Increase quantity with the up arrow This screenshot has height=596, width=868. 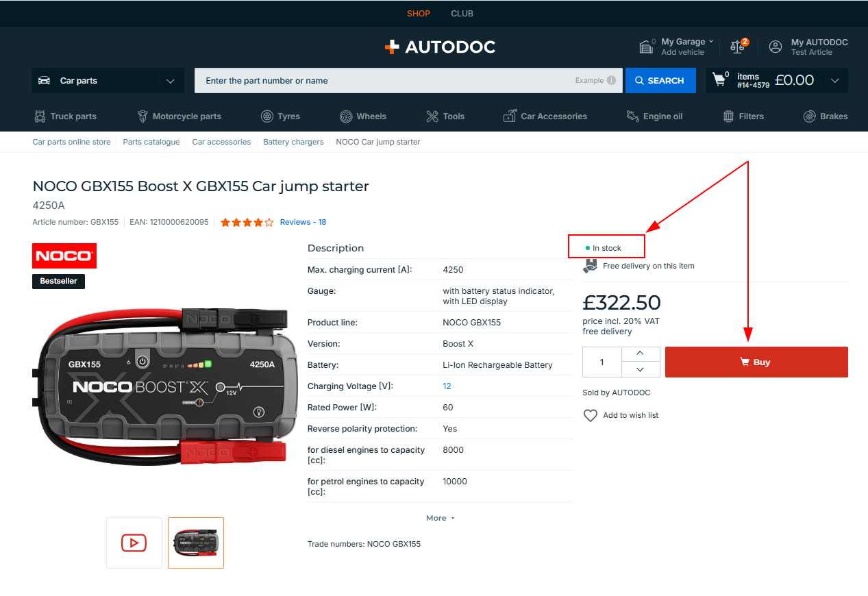click(641, 354)
